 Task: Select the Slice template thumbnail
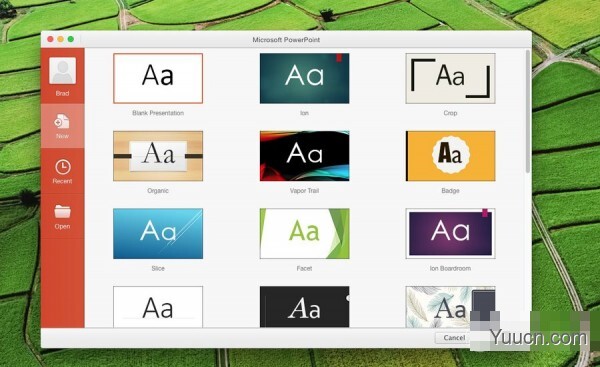(x=158, y=233)
